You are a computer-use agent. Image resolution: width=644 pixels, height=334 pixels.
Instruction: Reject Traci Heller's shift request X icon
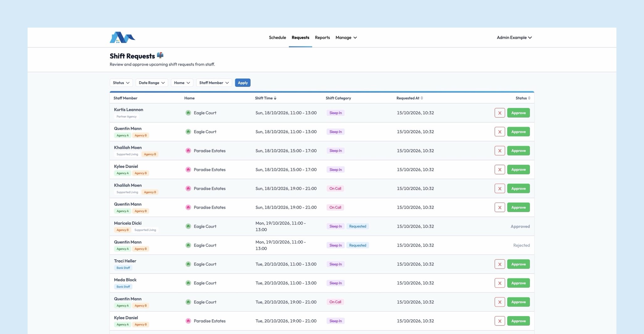[x=500, y=264]
